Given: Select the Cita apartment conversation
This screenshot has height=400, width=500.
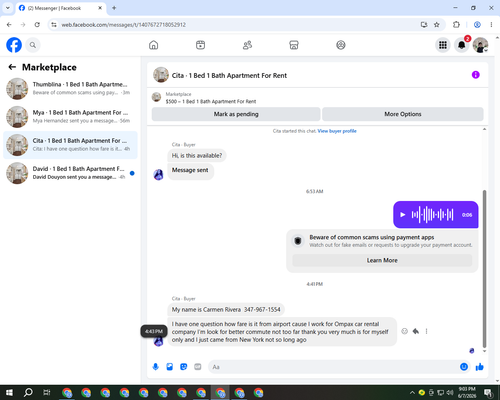Looking at the screenshot, I should pyautogui.click(x=70, y=145).
